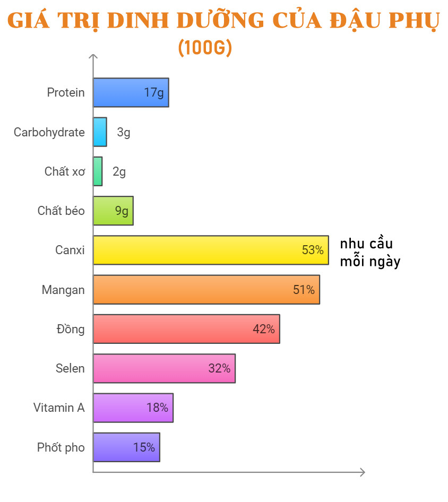Click the (100G) subtitle
The image size is (448, 502).
point(205,48)
